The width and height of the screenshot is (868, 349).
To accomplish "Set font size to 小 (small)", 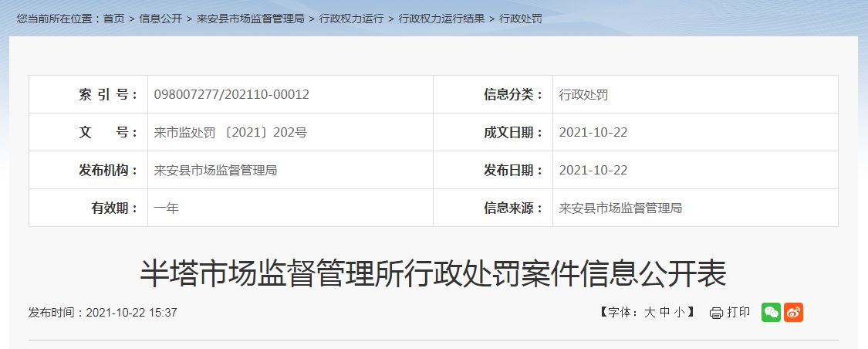I will pyautogui.click(x=680, y=313).
